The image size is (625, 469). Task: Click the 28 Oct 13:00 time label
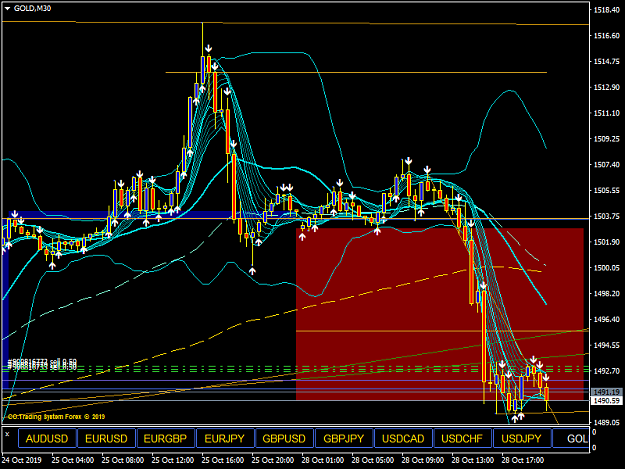[x=472, y=460]
